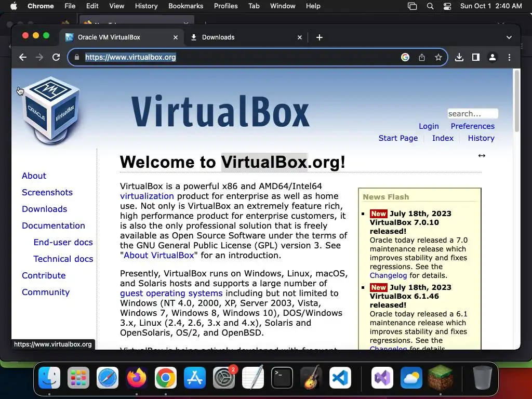The height and width of the screenshot is (399, 532).
Task: Open System Settings from the Dock
Action: 224,378
